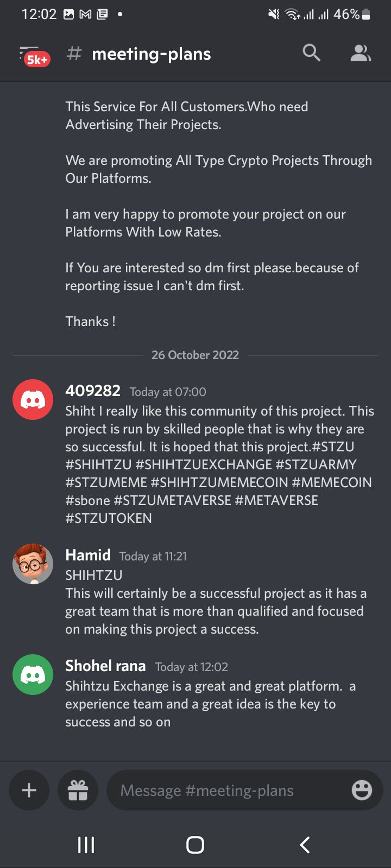
Task: Tap the meeting-plans channel title
Action: point(152,54)
